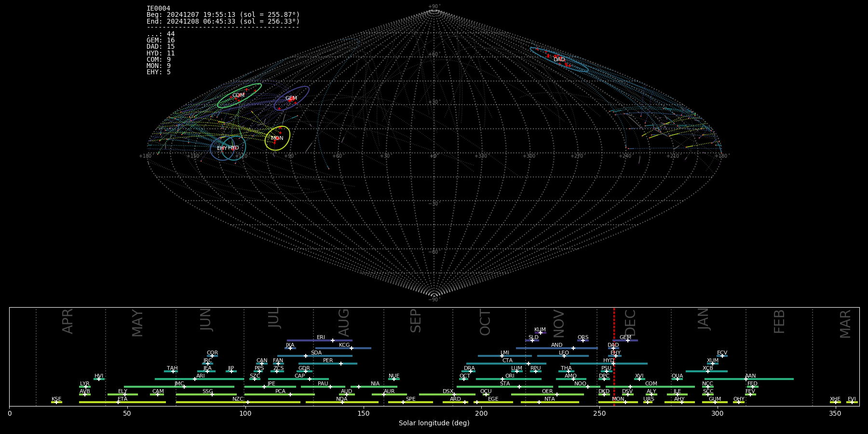Click the IE0004 station title text

click(158, 9)
